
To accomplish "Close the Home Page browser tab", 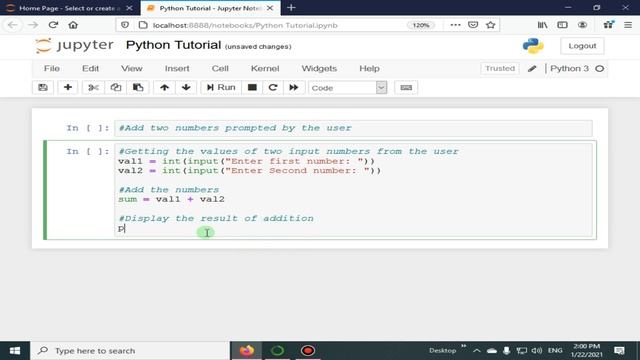I will pyautogui.click(x=129, y=8).
